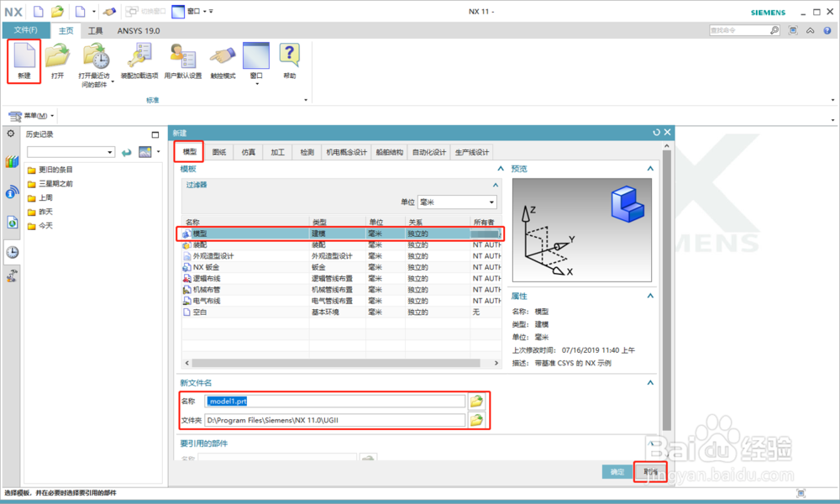
Task: Browse for file name folder icon beside 名称
Action: click(476, 402)
